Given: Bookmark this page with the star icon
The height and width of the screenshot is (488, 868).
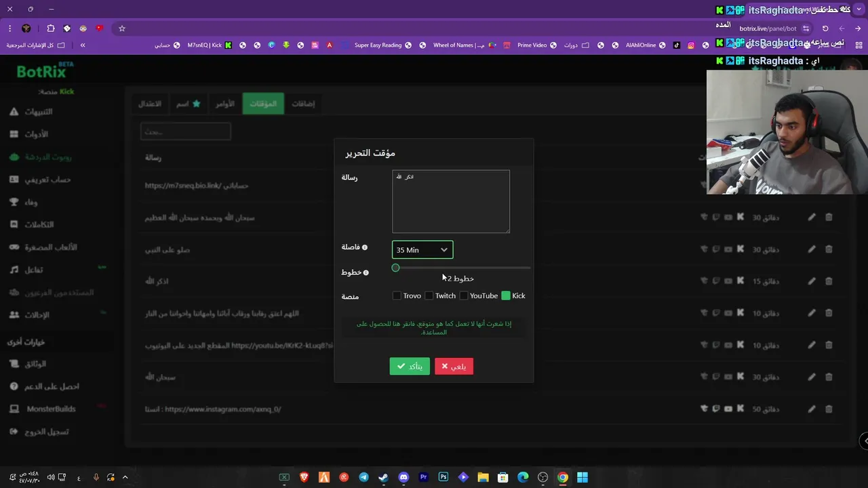Looking at the screenshot, I should point(122,28).
